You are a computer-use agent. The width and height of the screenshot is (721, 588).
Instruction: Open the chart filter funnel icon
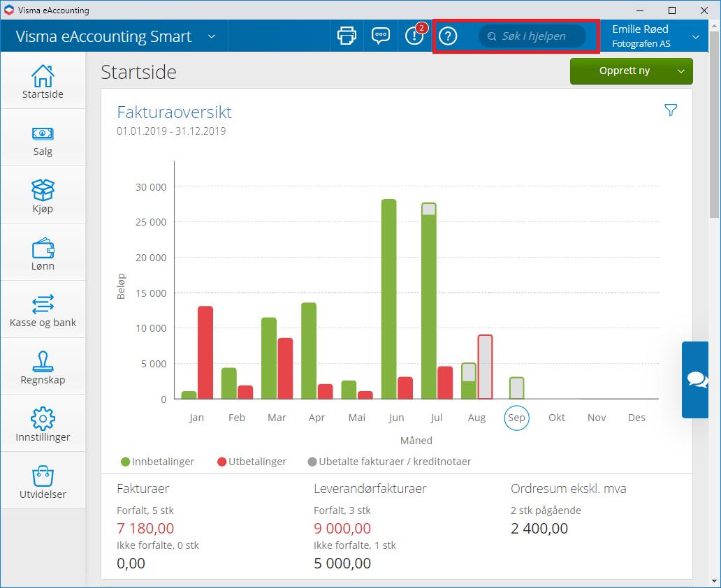[671, 110]
